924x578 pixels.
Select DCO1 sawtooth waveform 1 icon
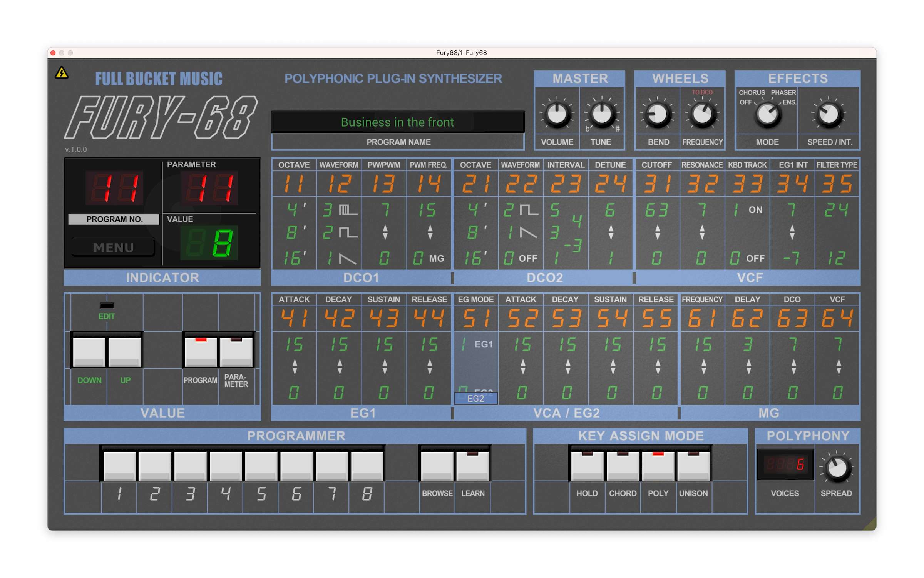[x=347, y=259]
